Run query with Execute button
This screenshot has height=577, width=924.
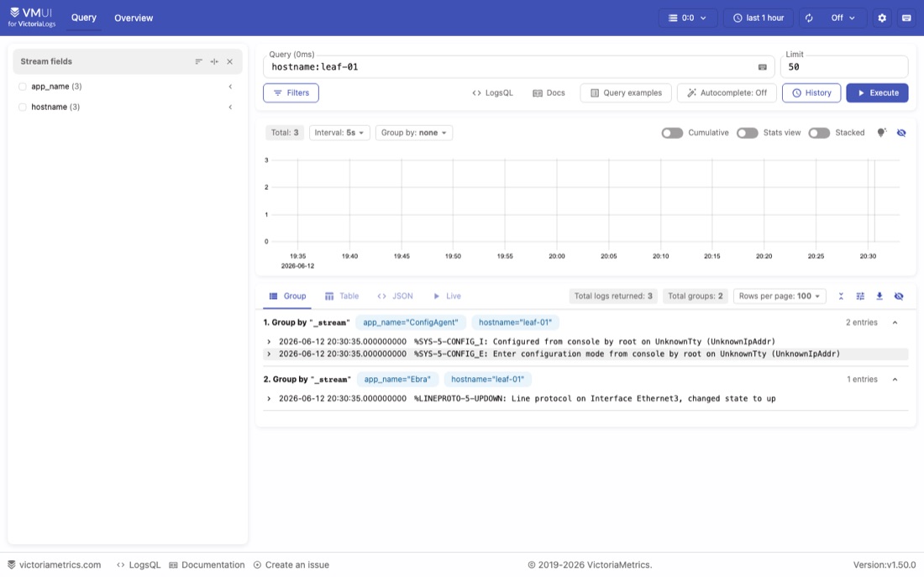(x=878, y=92)
